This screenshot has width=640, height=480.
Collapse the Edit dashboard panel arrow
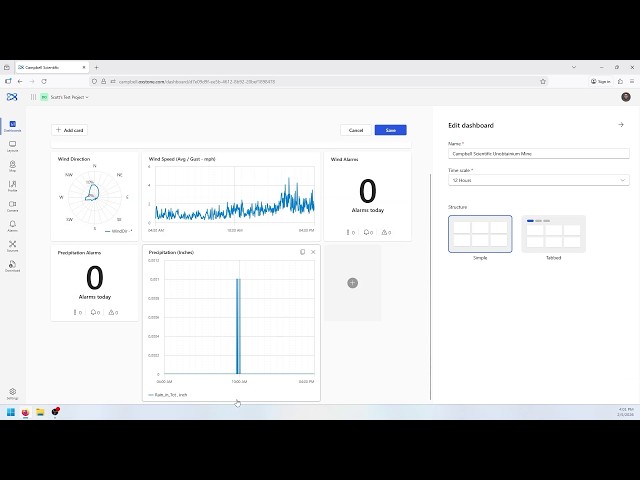tap(621, 125)
